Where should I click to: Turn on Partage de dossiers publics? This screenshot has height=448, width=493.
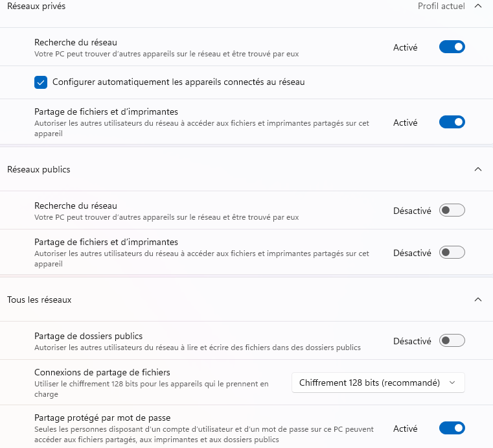(x=452, y=340)
